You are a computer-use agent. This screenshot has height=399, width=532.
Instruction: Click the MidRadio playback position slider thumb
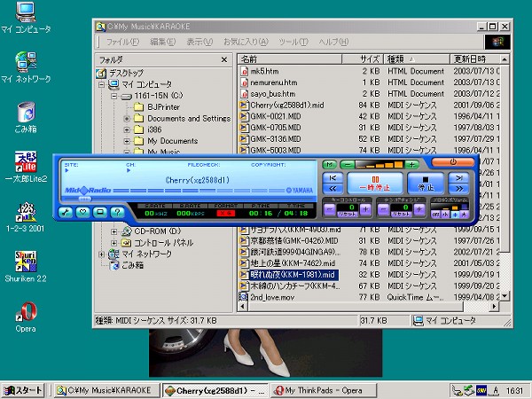tap(84, 199)
